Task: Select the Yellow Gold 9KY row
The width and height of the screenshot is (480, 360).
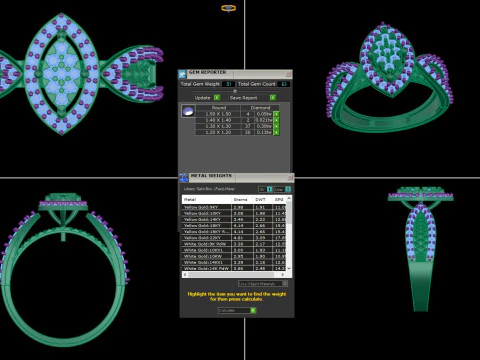Action: pyautogui.click(x=234, y=207)
